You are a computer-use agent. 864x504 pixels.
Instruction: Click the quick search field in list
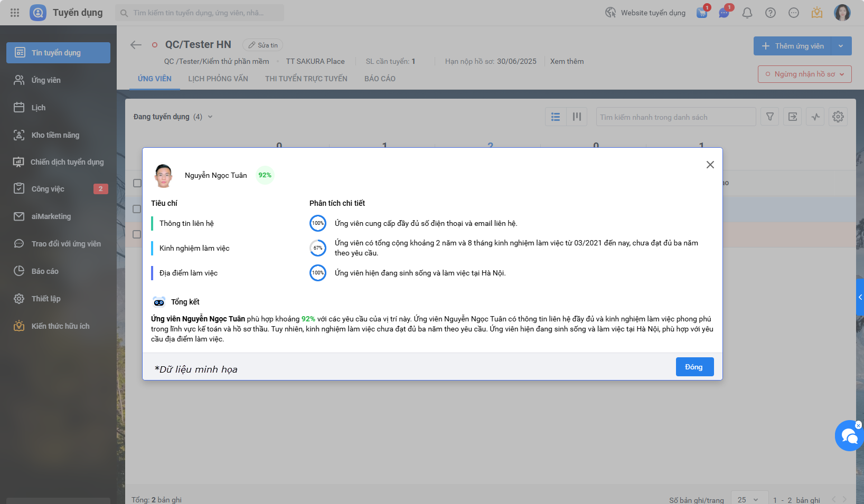675,117
